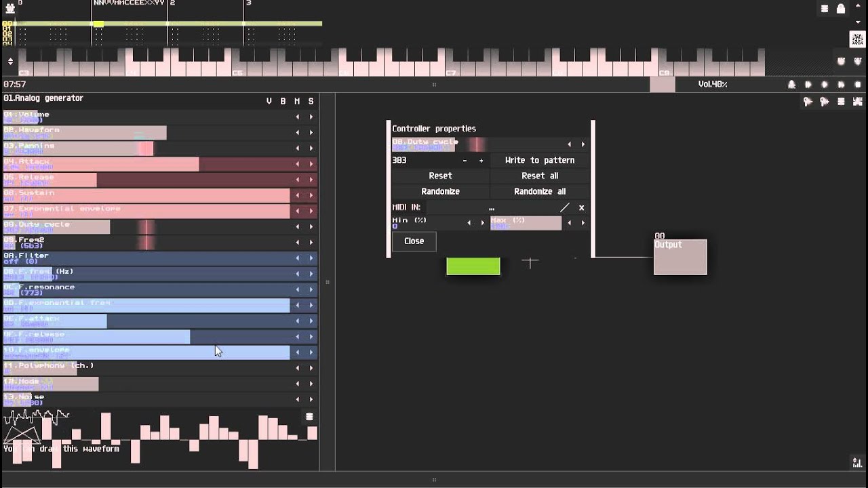Click the Randomize all button
This screenshot has width=868, height=488.
click(540, 191)
